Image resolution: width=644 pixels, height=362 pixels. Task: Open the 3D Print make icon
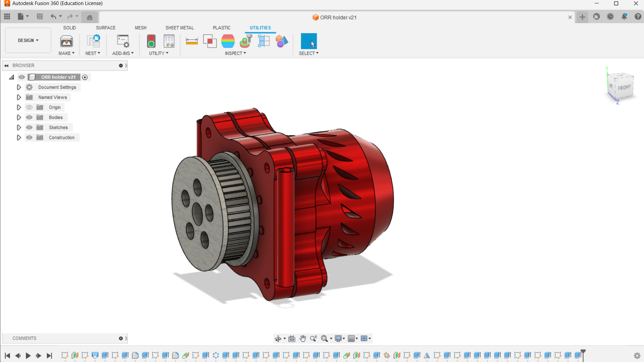[x=66, y=42]
